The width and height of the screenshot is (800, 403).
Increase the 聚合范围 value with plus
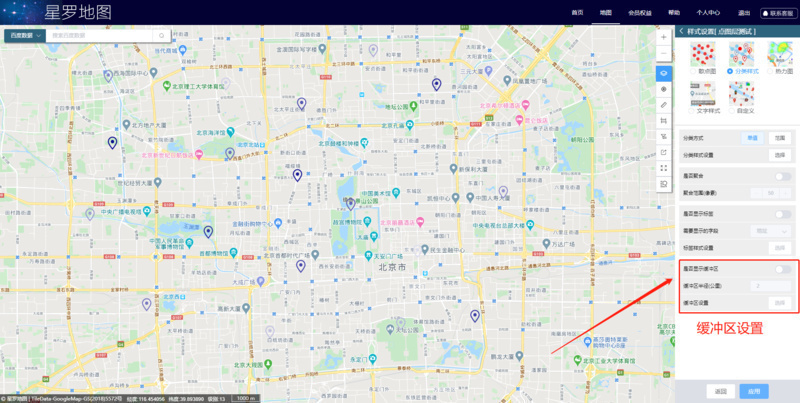(786, 193)
